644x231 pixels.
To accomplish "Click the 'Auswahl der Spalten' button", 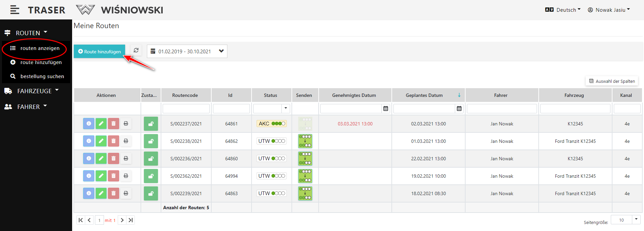I will point(612,81).
